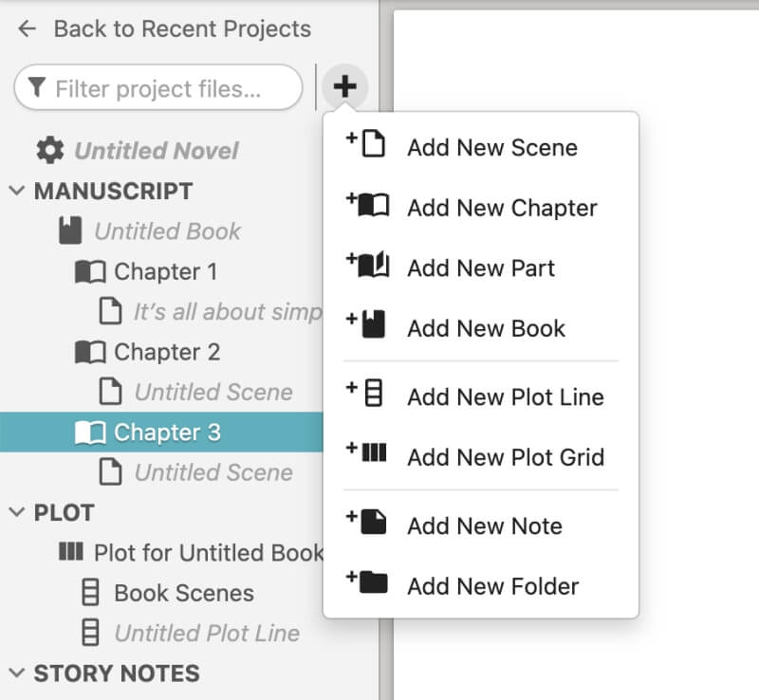Focus the Filter project files field

pyautogui.click(x=158, y=88)
